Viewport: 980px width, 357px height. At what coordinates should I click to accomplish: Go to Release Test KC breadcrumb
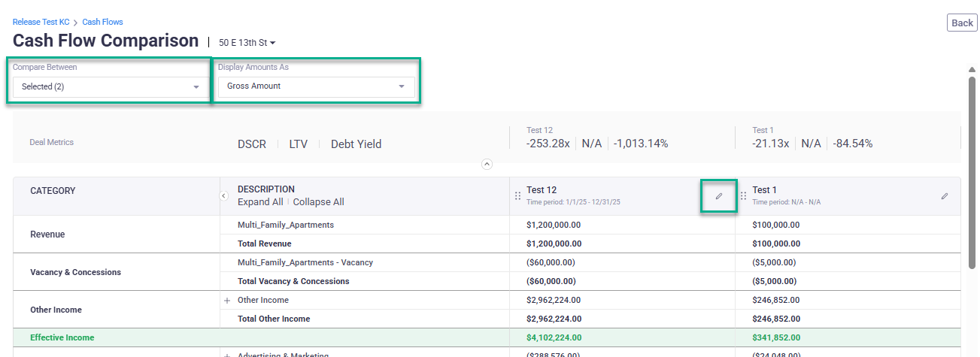click(41, 23)
